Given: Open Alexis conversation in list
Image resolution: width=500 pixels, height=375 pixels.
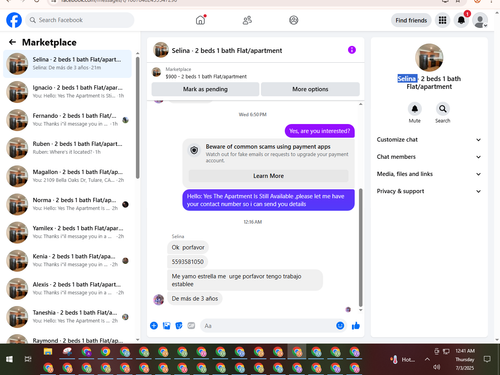Looking at the screenshot, I should pos(68,288).
